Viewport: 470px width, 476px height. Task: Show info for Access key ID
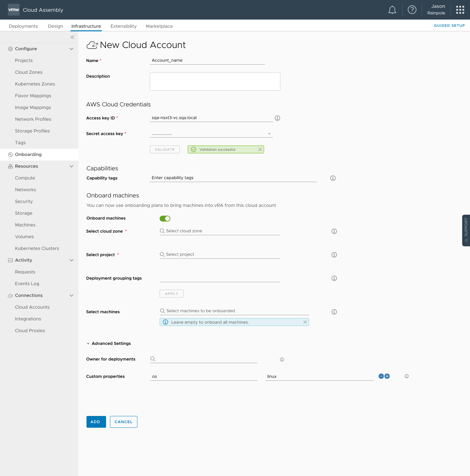point(277,118)
